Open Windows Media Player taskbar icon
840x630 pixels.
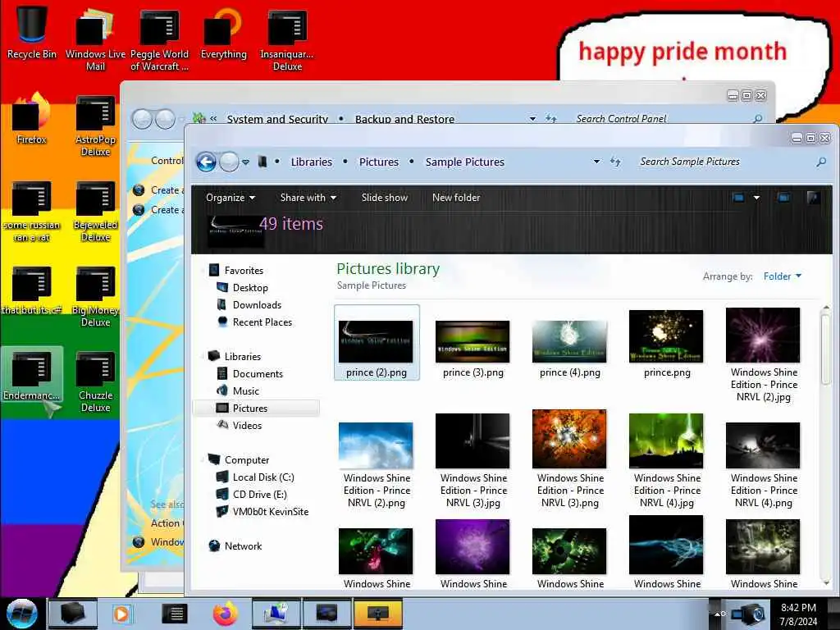point(121,614)
